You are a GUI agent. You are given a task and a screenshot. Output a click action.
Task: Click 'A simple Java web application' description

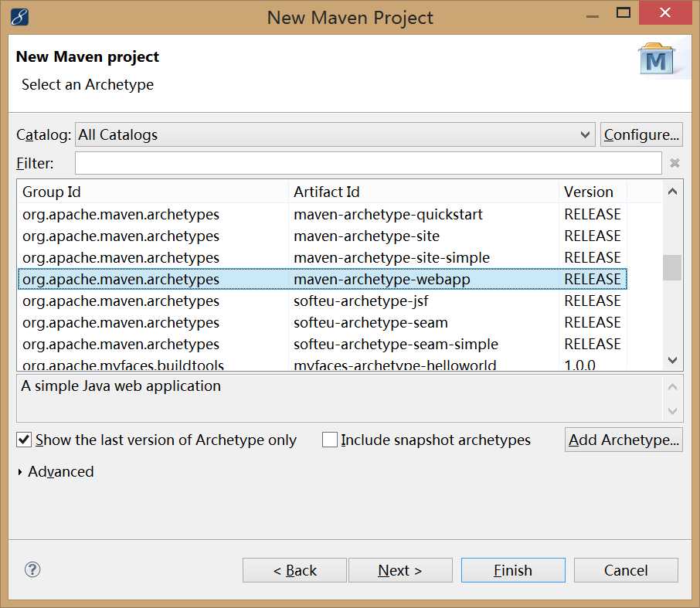(121, 386)
